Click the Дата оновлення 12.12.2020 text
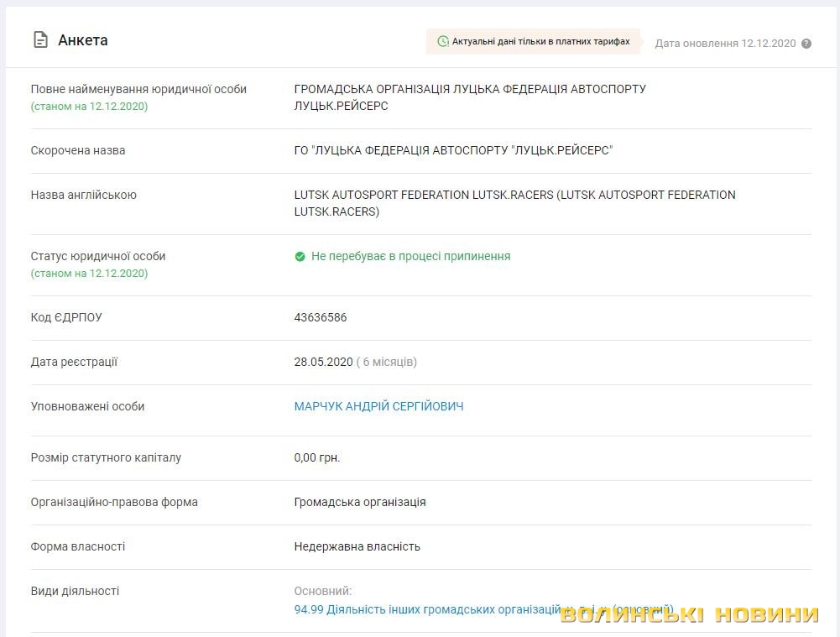This screenshot has height=637, width=840. point(724,43)
